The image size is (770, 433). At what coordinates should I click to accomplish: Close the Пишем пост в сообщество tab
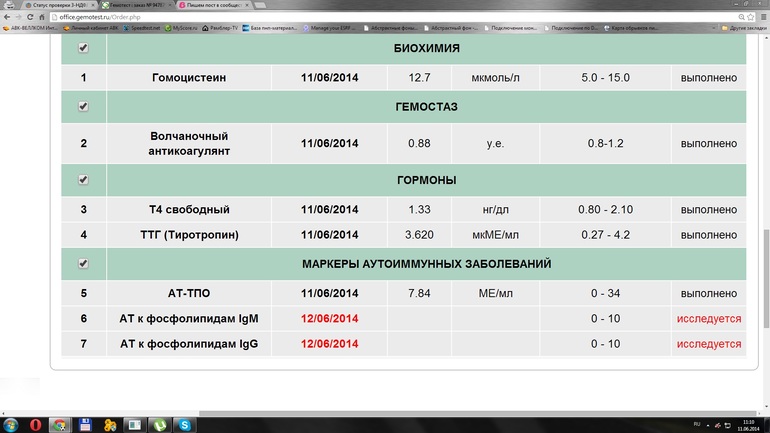(247, 5)
